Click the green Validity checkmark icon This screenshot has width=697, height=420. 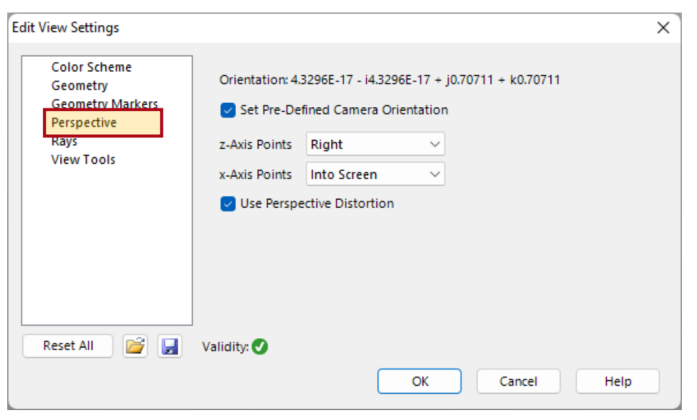coord(260,346)
